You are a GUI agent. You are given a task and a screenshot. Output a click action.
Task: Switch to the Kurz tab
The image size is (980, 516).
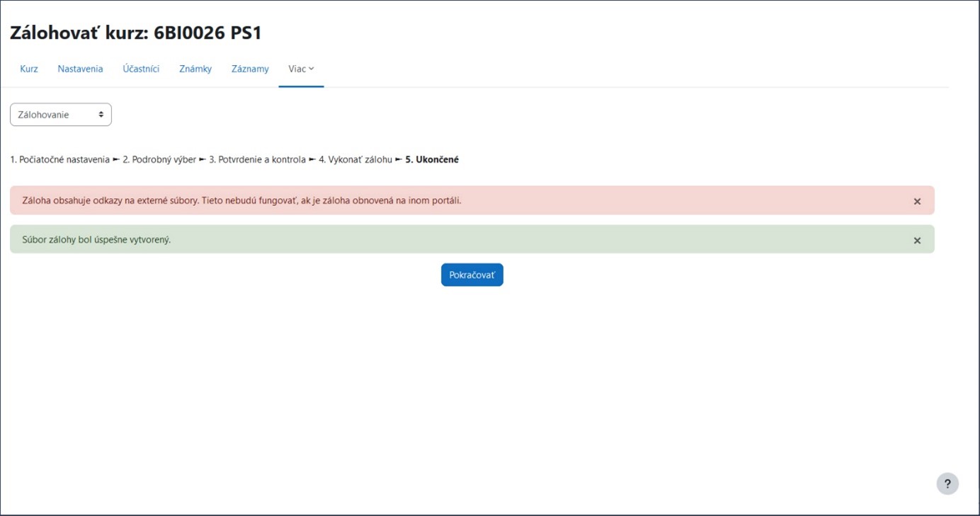[x=29, y=69]
